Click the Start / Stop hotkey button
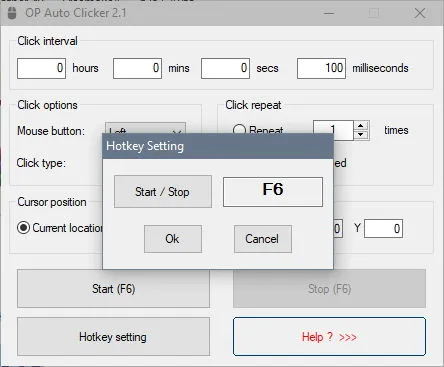This screenshot has width=444, height=367. coord(163,192)
